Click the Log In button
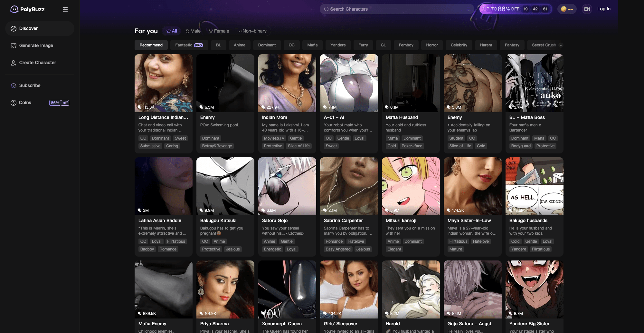 [x=604, y=9]
